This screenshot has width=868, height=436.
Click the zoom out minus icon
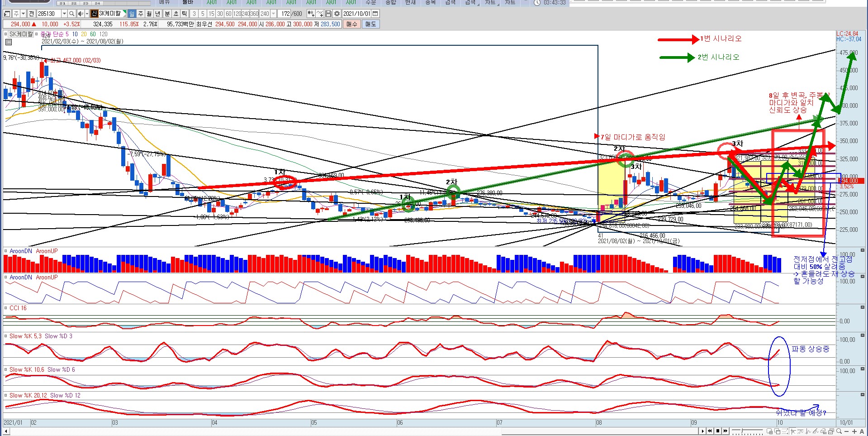click(847, 431)
